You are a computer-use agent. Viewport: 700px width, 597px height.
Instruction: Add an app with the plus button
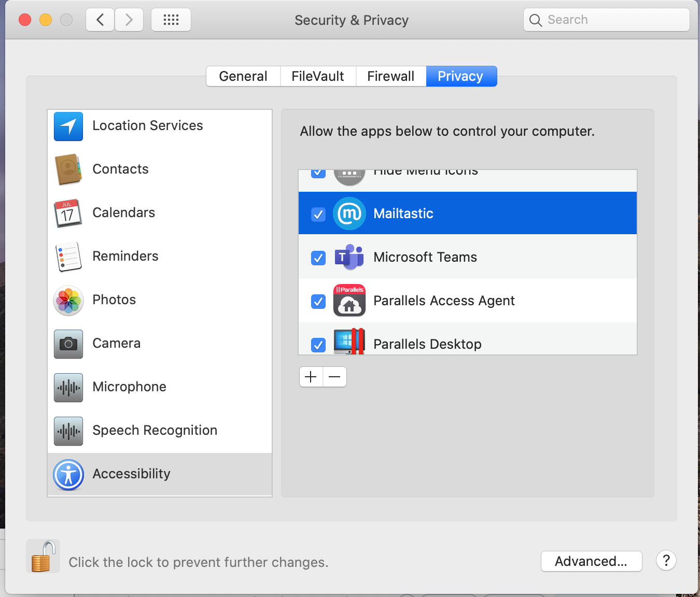(x=311, y=377)
